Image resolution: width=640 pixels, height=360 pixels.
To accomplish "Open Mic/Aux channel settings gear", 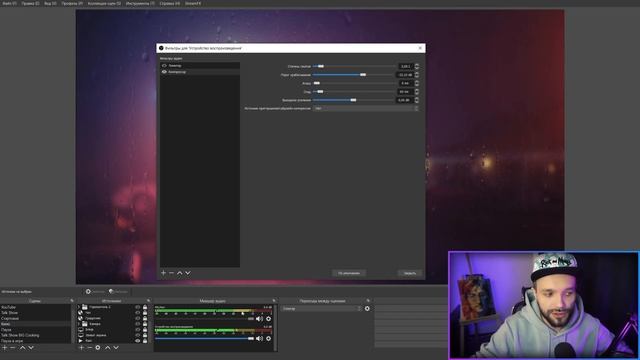I will [268, 318].
